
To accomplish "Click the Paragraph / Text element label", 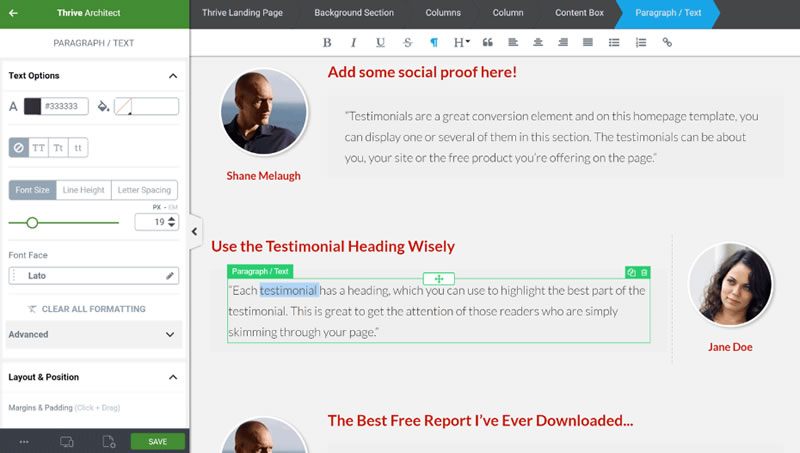I will tap(260, 271).
